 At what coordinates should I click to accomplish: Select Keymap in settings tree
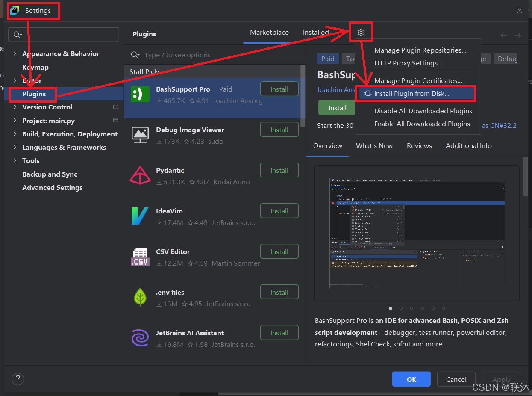click(x=35, y=67)
